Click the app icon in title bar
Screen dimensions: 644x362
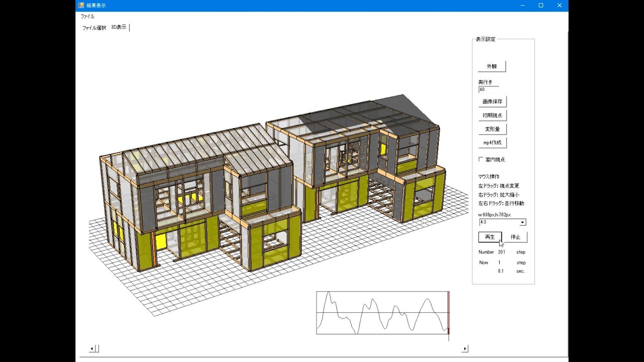coord(81,5)
